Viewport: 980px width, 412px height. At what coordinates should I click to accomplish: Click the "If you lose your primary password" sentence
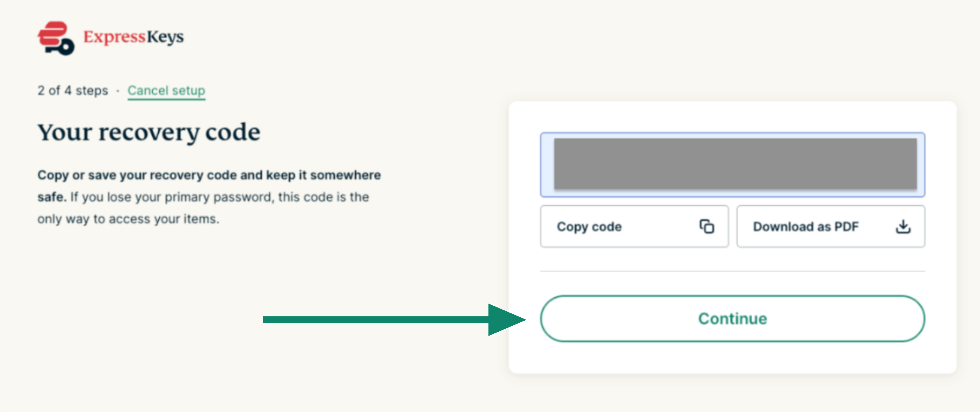pos(220,197)
